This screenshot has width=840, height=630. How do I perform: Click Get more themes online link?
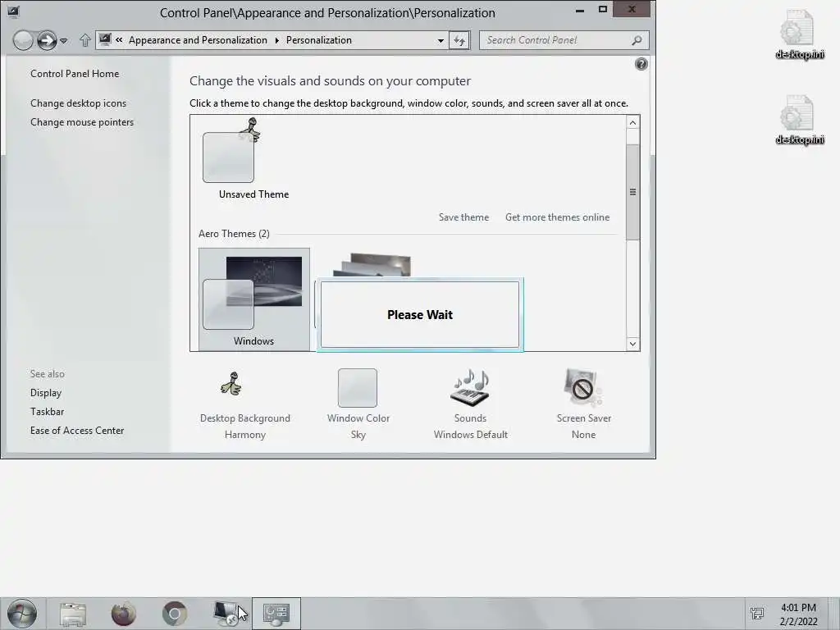[x=557, y=217]
